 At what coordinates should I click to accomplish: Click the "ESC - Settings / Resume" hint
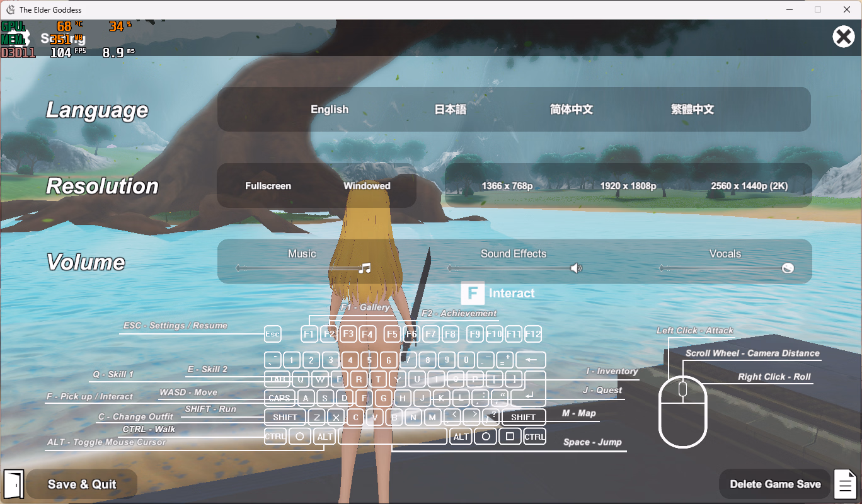pos(175,326)
